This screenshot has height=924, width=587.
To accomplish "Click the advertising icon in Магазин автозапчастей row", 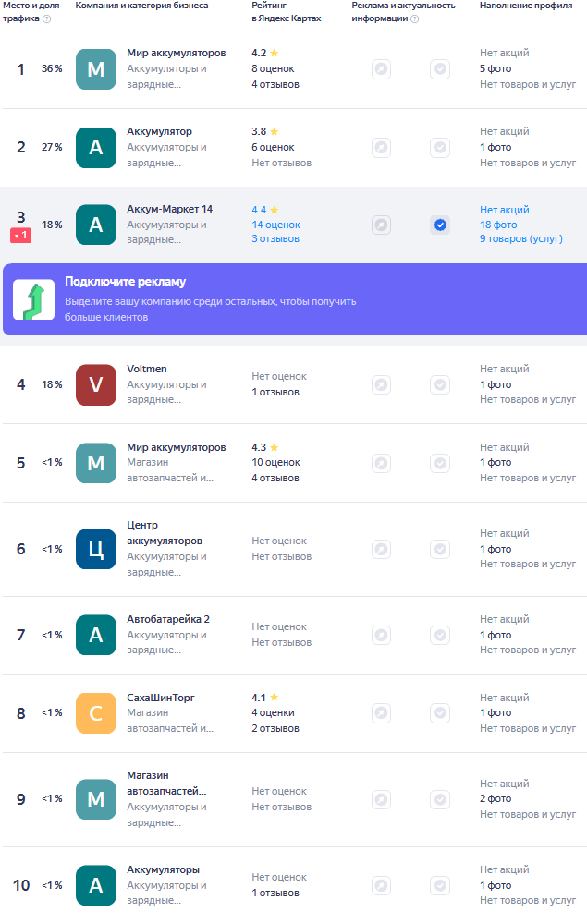I will 381,799.
